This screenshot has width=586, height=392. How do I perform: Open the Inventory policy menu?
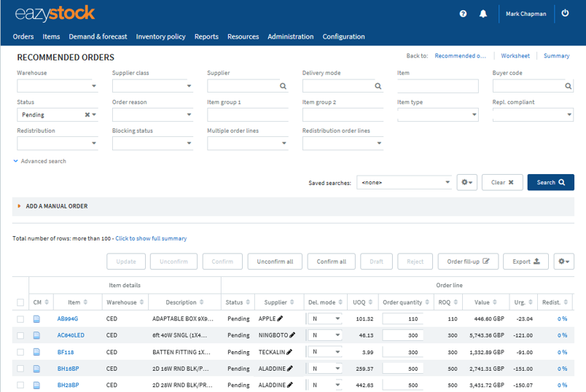160,36
